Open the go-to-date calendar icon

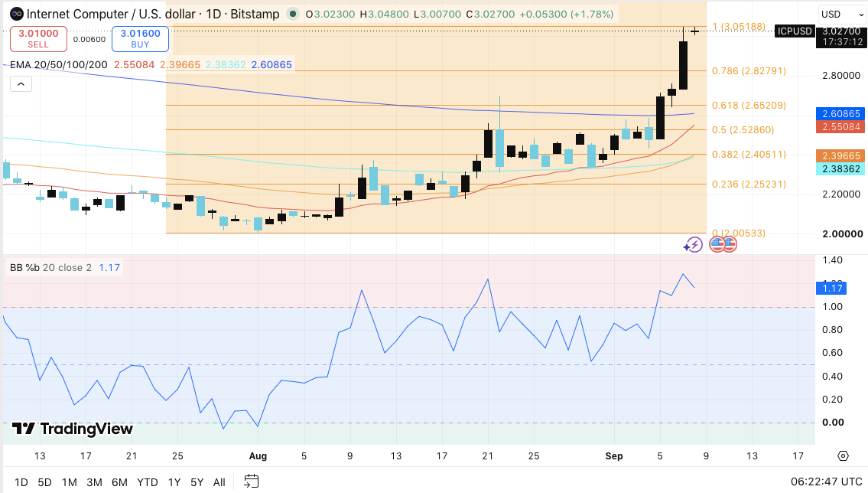click(252, 482)
